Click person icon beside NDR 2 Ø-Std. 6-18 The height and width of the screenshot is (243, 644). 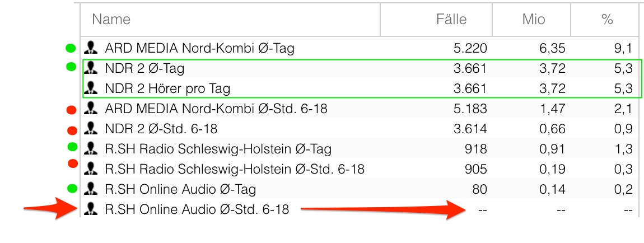pyautogui.click(x=90, y=129)
